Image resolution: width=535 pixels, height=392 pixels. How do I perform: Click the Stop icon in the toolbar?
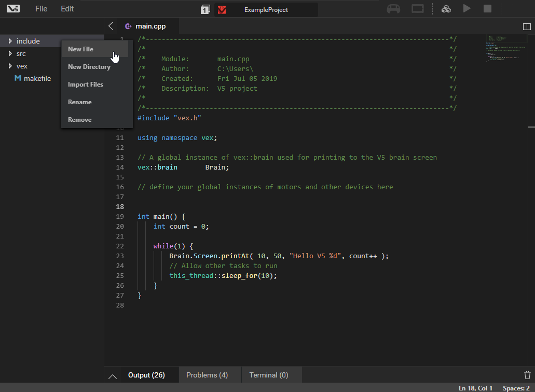pos(486,8)
